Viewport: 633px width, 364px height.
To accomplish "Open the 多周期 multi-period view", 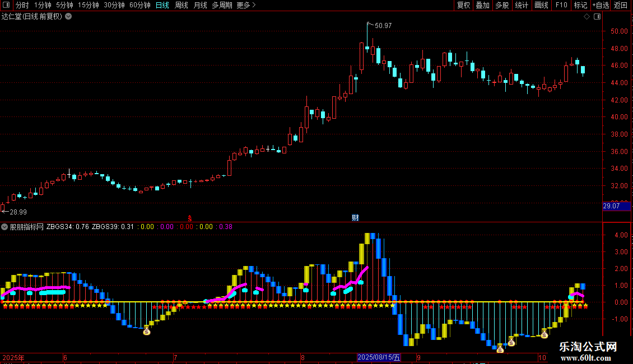I will 222,5.
